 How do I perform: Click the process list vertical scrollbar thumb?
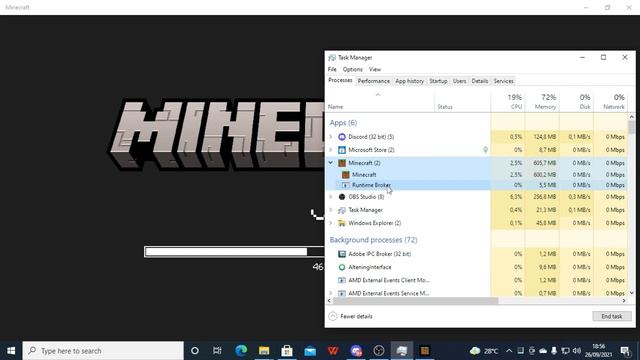[x=631, y=127]
